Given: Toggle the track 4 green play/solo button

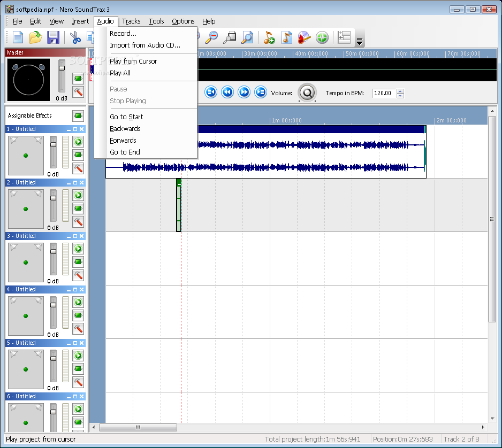Looking at the screenshot, I should point(78,302).
